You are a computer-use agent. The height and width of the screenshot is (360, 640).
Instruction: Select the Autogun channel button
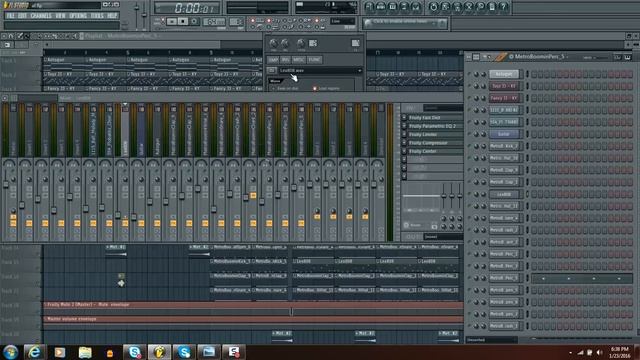pyautogui.click(x=504, y=74)
